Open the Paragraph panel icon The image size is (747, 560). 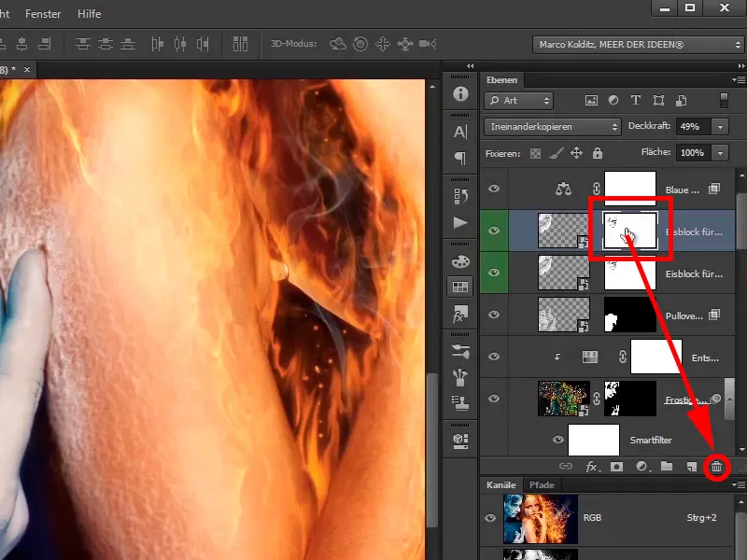click(x=460, y=158)
